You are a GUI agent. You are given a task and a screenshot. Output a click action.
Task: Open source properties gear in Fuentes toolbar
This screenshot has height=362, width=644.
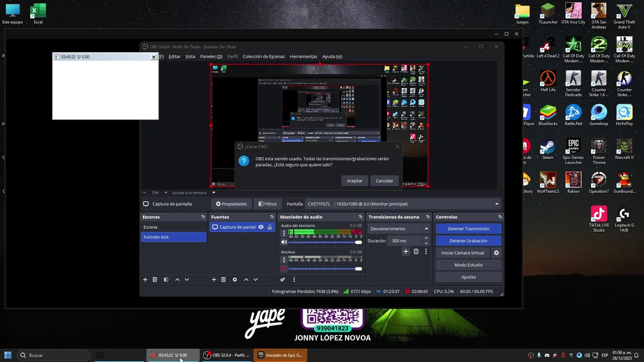234,280
